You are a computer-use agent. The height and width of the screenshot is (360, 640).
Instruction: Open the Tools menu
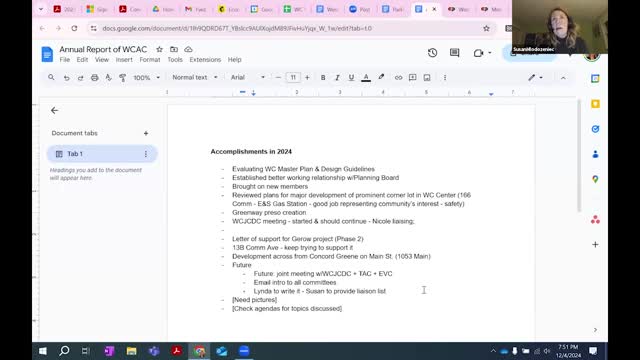coord(175,60)
